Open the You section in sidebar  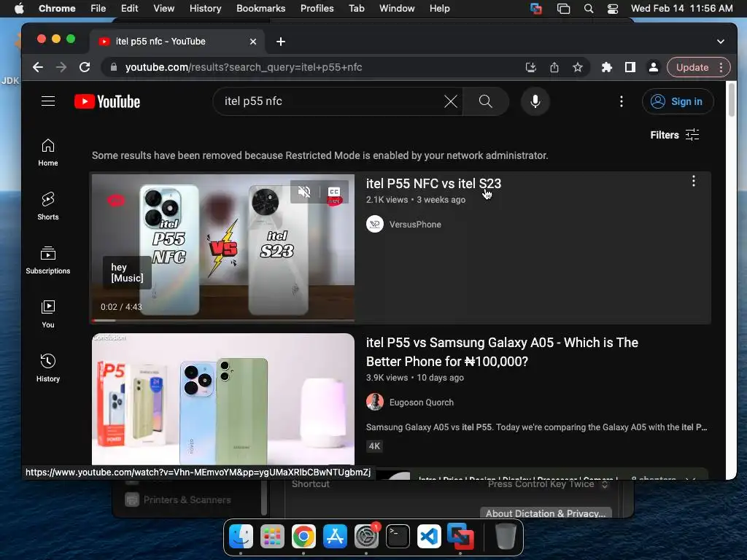point(48,314)
